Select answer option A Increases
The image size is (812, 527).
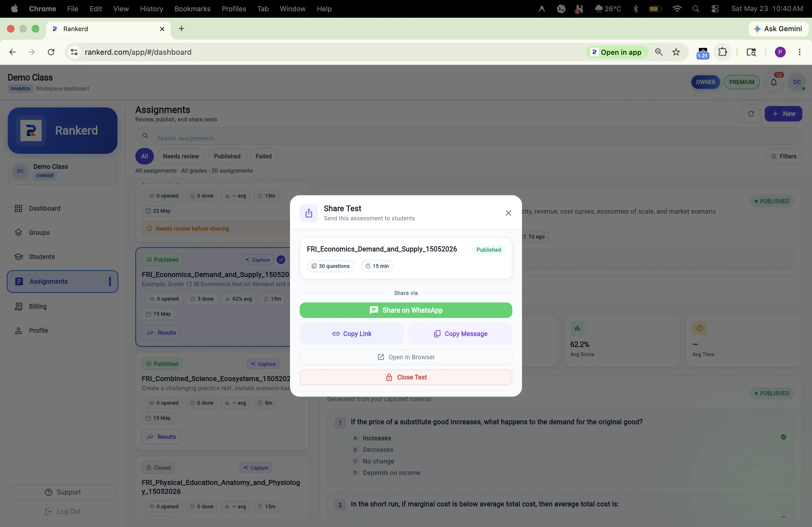point(377,438)
